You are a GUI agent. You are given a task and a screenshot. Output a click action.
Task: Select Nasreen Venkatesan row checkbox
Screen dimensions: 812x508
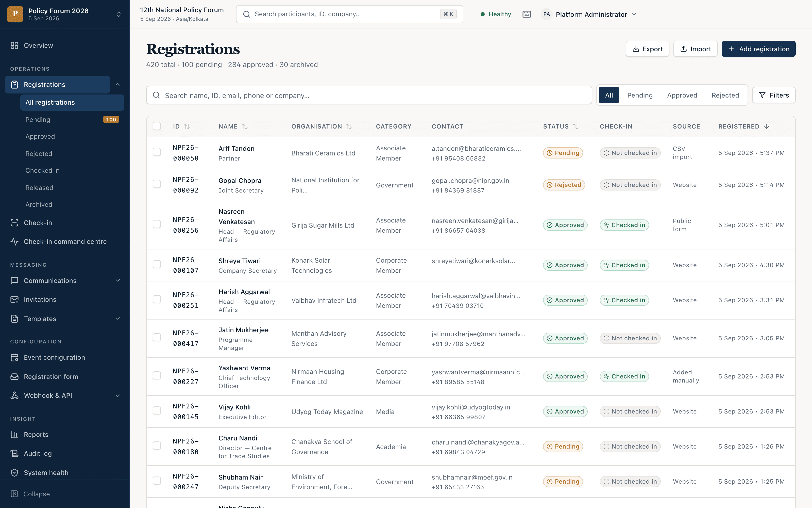coord(157,224)
